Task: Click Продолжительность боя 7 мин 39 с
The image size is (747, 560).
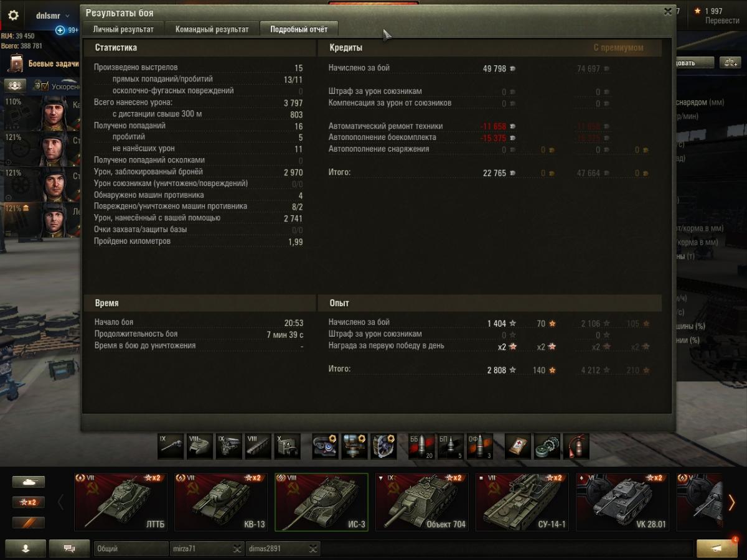Action: tap(285, 335)
